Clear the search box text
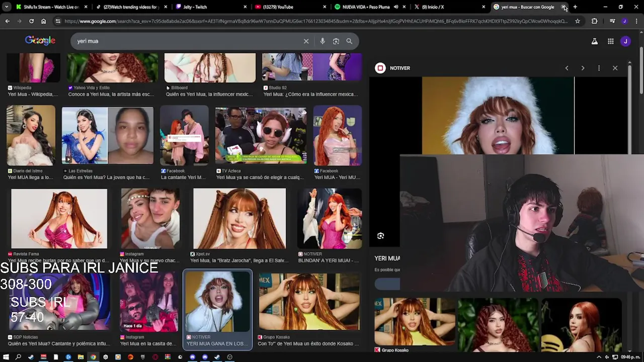This screenshot has height=362, width=644. [x=306, y=41]
